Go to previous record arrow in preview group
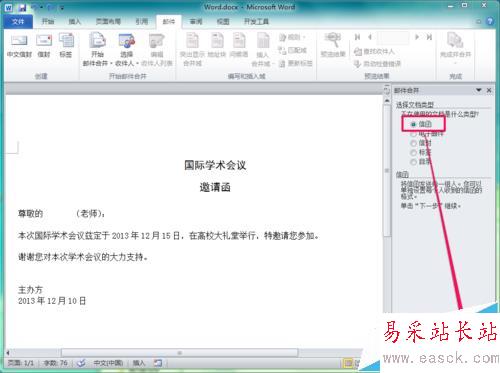This screenshot has width=500, height=373. point(370,37)
